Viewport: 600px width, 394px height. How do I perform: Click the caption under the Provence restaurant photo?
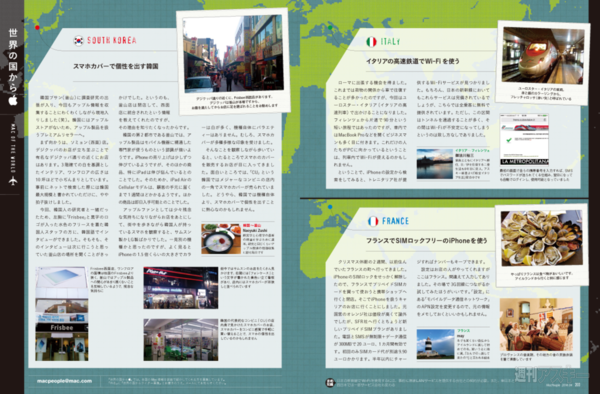point(536,357)
